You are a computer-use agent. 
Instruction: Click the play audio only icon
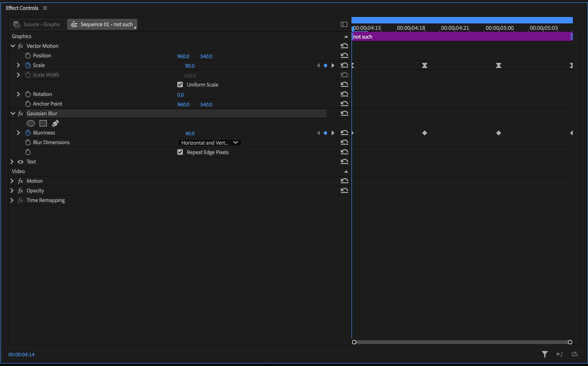560,354
